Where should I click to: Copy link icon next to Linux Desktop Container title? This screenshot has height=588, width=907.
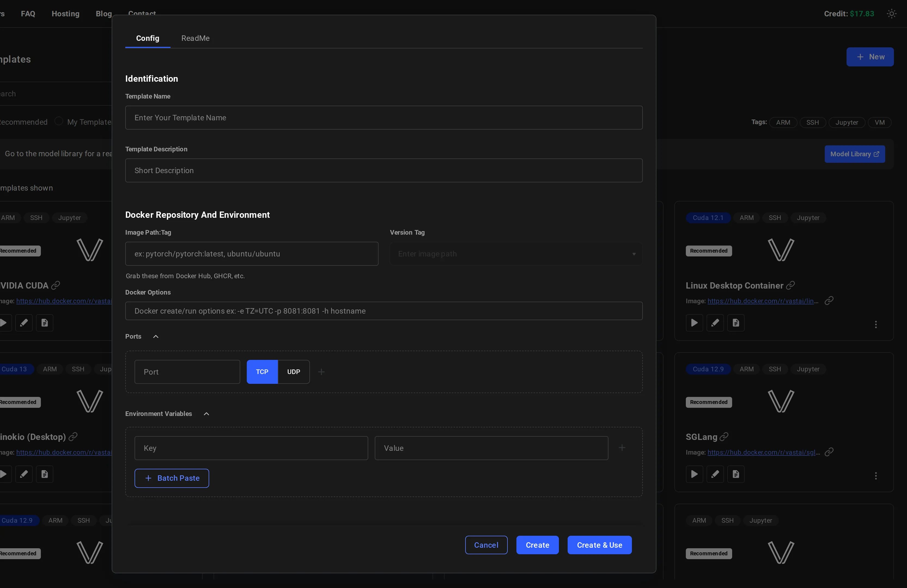791,285
